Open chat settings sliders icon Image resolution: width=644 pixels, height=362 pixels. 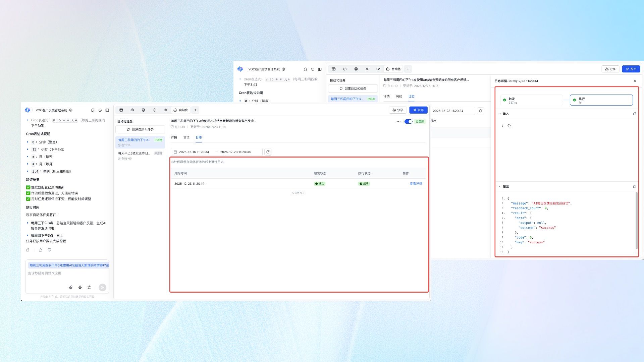click(x=89, y=287)
